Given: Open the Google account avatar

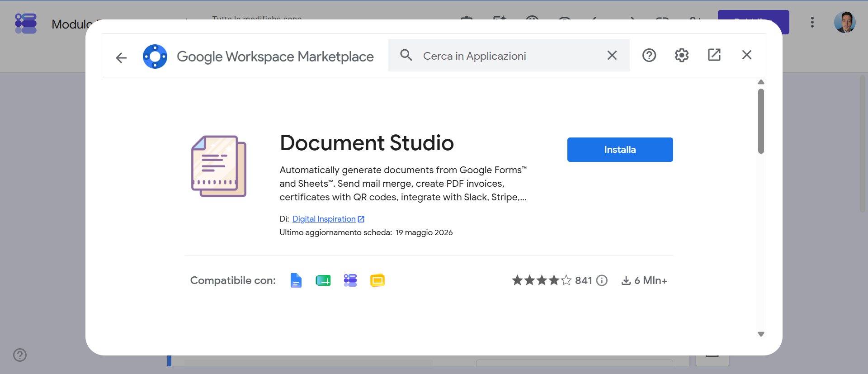Looking at the screenshot, I should [x=845, y=22].
